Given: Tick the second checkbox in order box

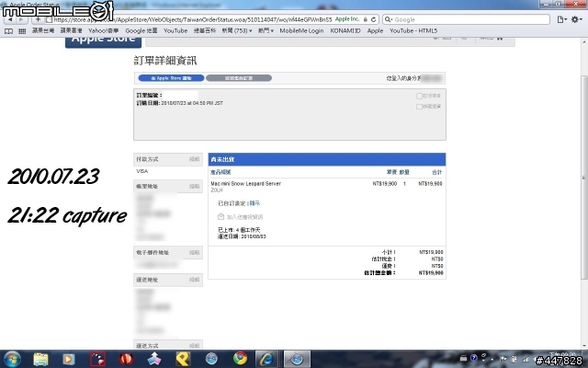Looking at the screenshot, I should [x=419, y=107].
